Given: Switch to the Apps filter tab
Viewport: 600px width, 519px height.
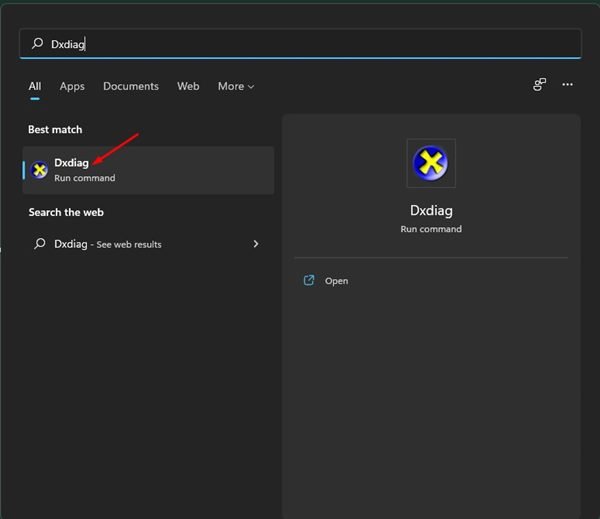Looking at the screenshot, I should point(72,86).
